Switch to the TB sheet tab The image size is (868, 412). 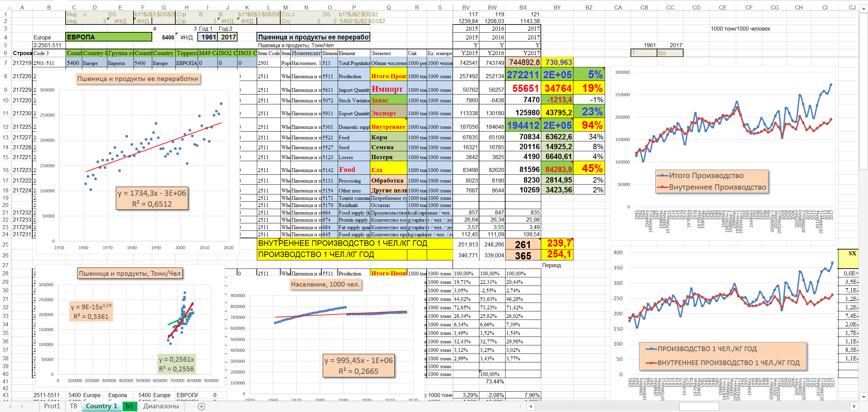pyautogui.click(x=73, y=406)
